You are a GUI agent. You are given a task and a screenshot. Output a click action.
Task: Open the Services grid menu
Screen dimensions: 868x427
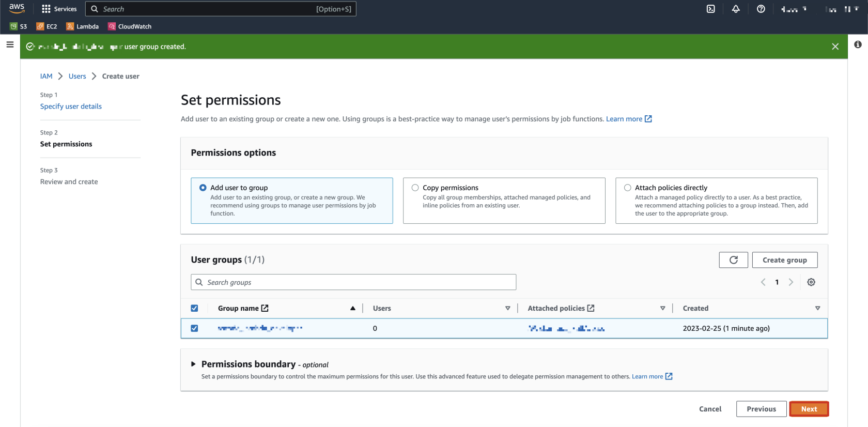pos(59,9)
